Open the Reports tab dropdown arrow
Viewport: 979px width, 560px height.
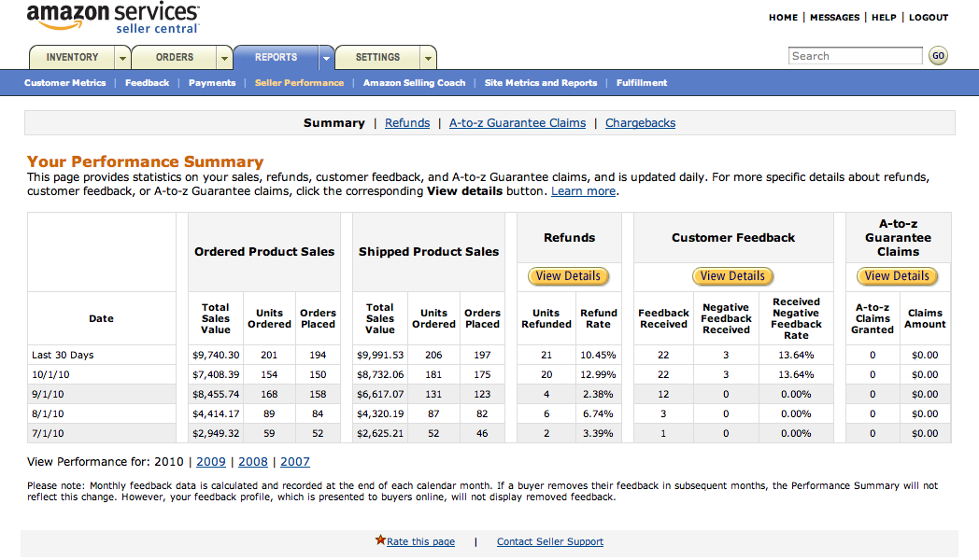tap(326, 58)
